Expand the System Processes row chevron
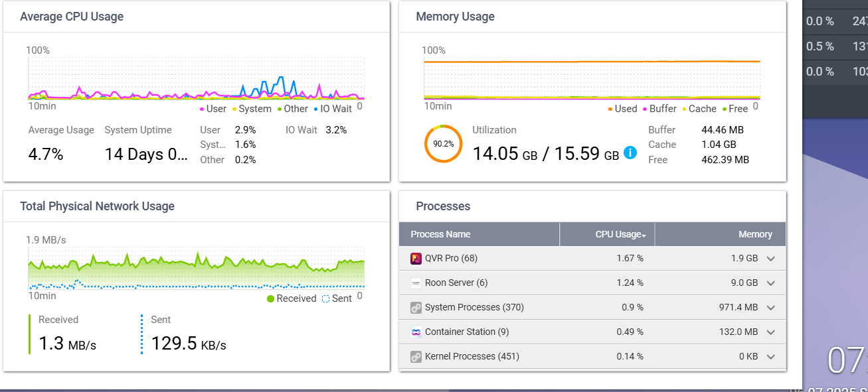Image resolution: width=868 pixels, height=392 pixels. coord(771,308)
